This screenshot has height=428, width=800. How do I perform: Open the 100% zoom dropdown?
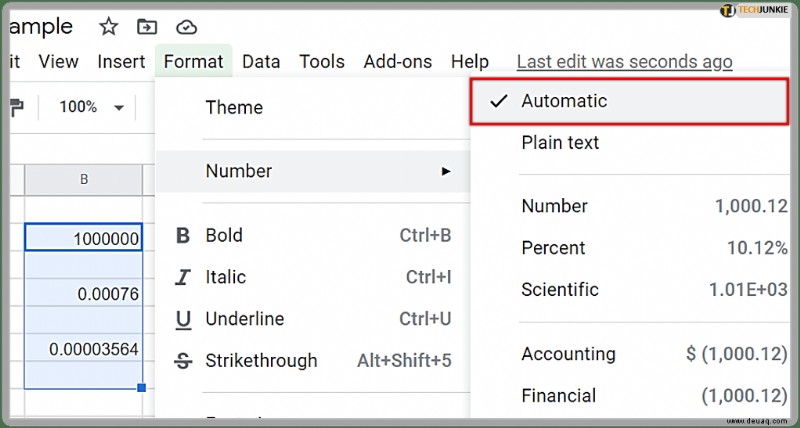pyautogui.click(x=91, y=107)
